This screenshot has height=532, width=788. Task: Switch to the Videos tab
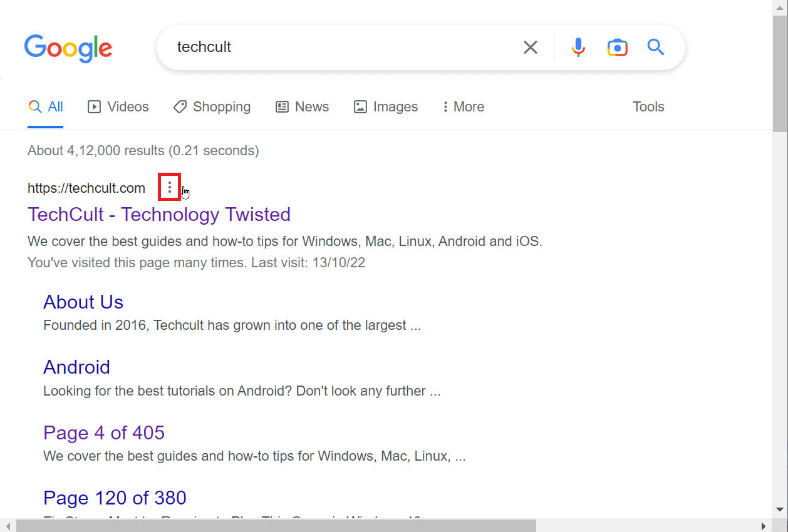point(118,107)
